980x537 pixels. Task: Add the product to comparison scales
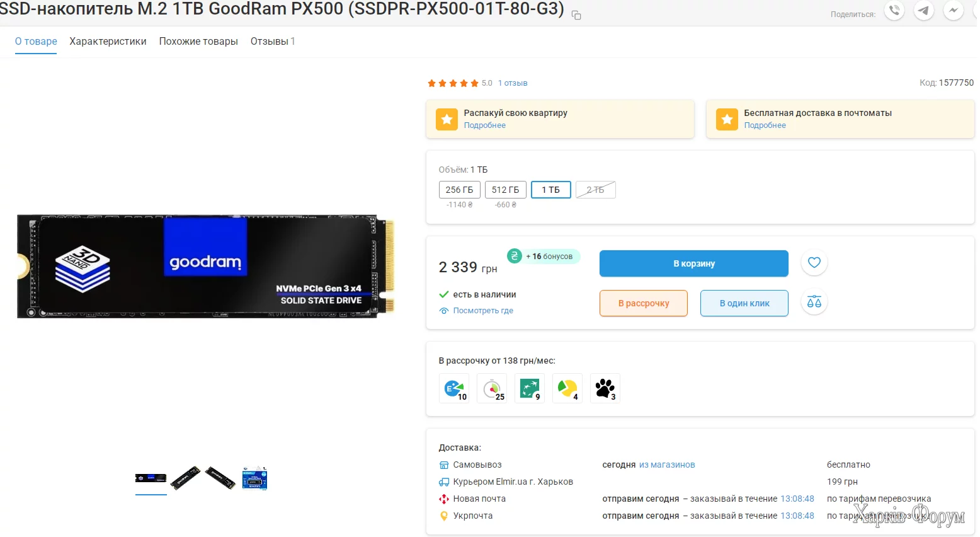(x=814, y=303)
